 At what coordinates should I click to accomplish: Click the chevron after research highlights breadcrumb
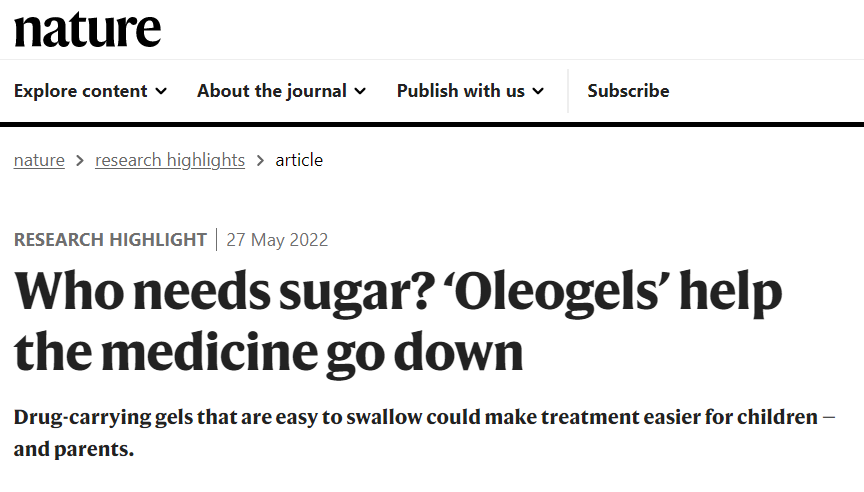pos(260,160)
